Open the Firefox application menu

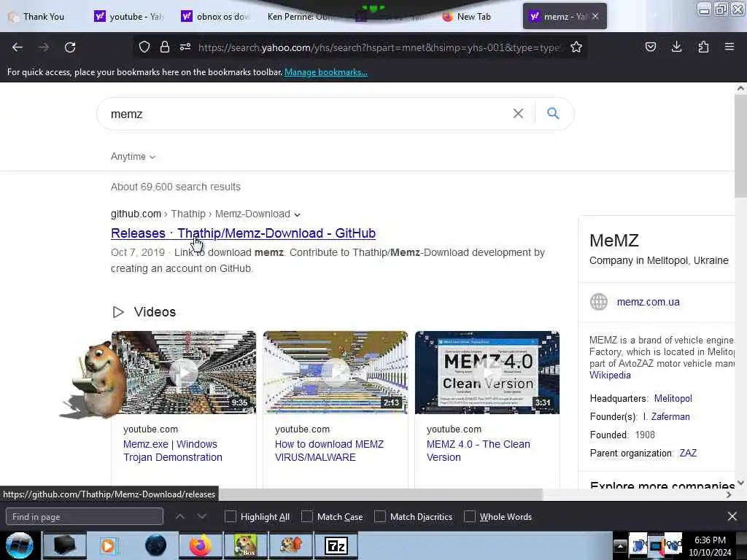[729, 47]
